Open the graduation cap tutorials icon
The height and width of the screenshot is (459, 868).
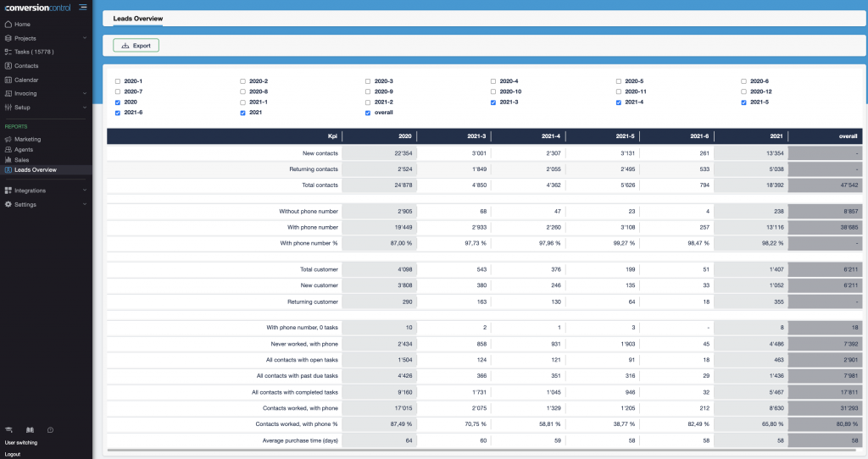point(8,430)
